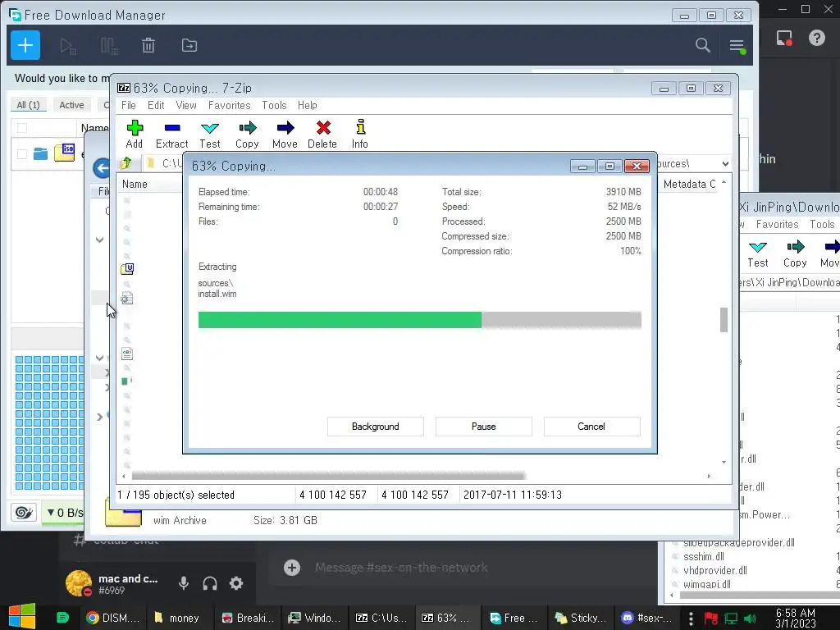
Task: Click the start downloads play icon
Action: [67, 46]
